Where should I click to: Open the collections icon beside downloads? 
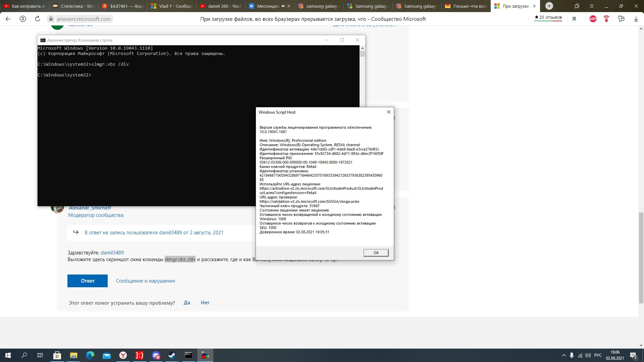621,19
